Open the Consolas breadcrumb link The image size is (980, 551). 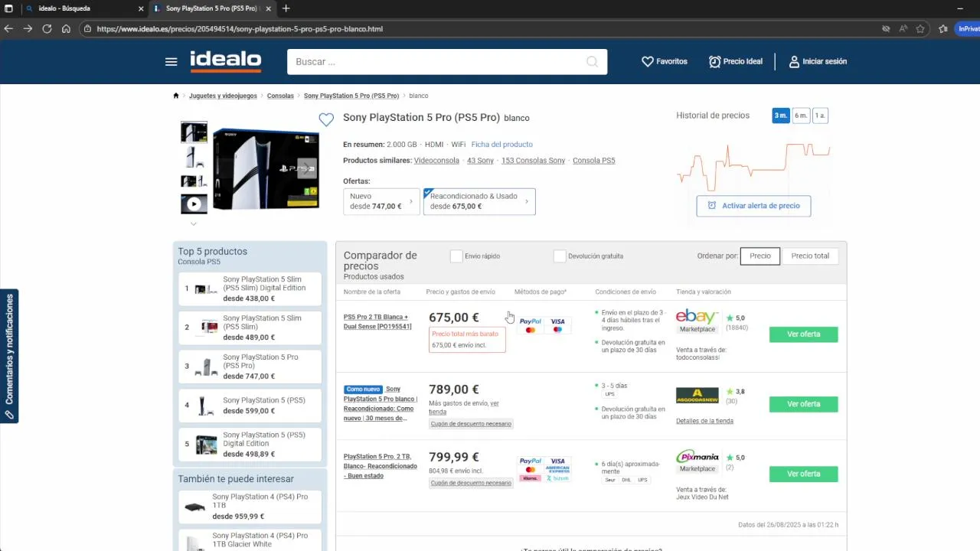[x=280, y=96]
